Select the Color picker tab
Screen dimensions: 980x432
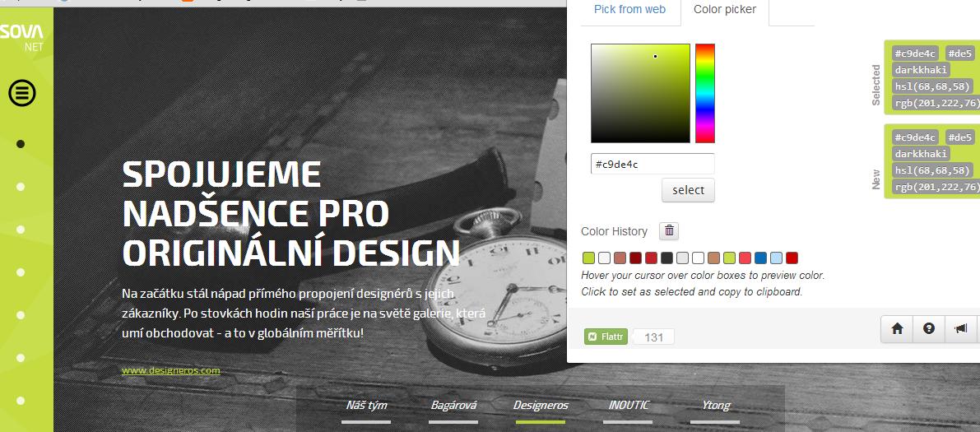(x=725, y=9)
